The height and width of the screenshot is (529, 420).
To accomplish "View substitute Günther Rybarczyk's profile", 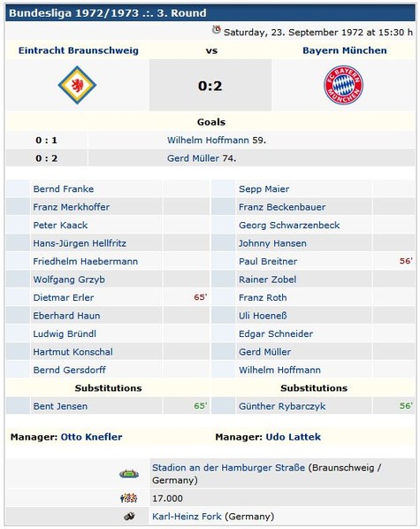I will [x=282, y=406].
